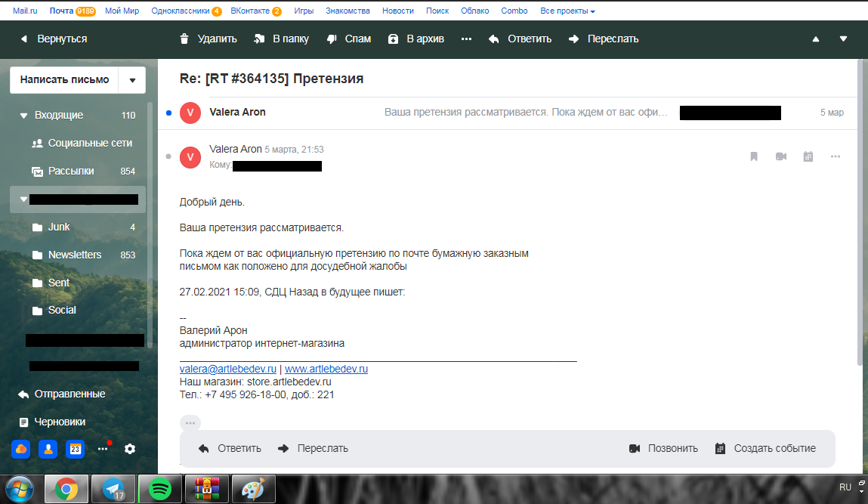The height and width of the screenshot is (504, 868).
Task: Click the calendar icon in the message header
Action: point(808,156)
